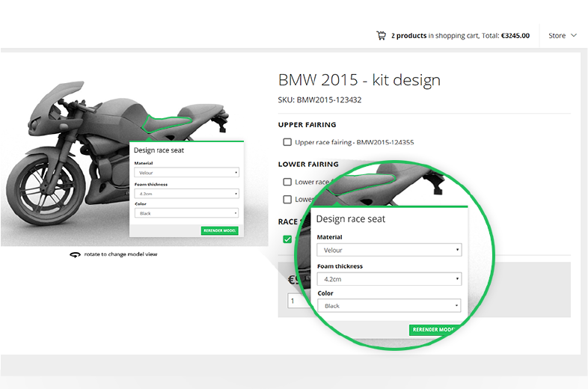Tick the second checkbox under Lower Fairing
Viewport: 588px width, 389px height.
(287, 199)
